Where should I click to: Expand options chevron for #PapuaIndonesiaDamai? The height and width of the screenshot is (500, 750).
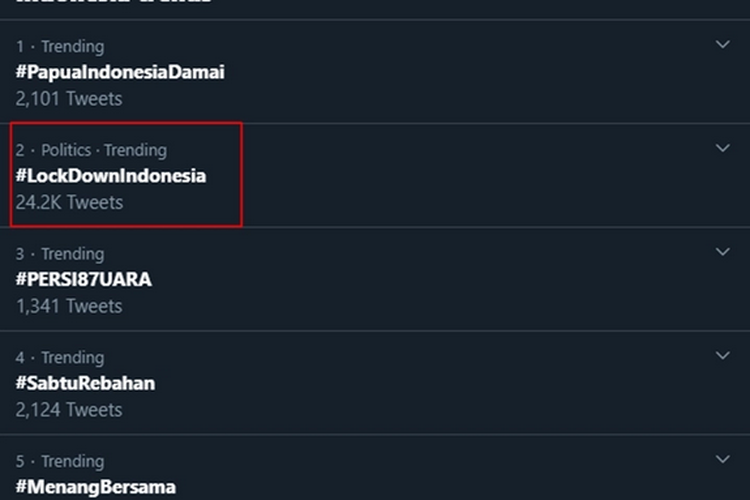723,45
